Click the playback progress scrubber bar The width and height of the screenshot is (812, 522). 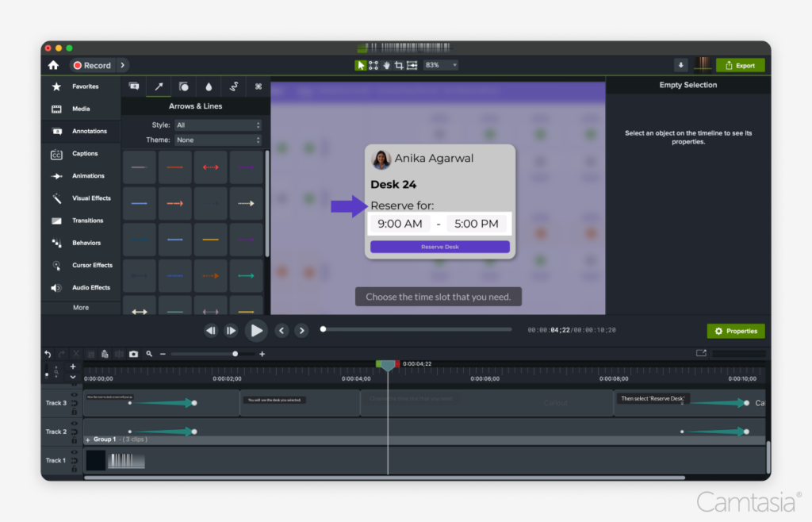coord(417,329)
